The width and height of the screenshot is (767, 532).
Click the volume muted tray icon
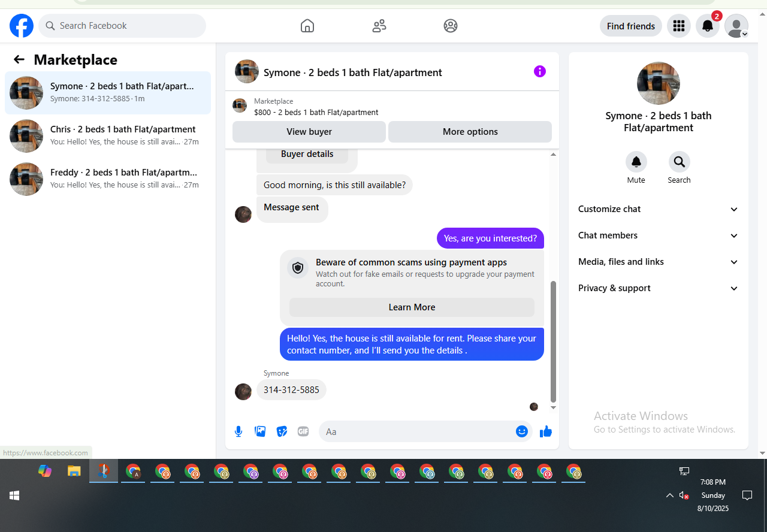coord(684,495)
